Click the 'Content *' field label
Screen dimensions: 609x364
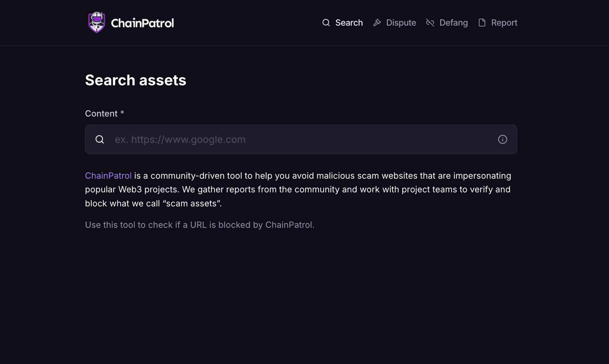click(x=105, y=113)
